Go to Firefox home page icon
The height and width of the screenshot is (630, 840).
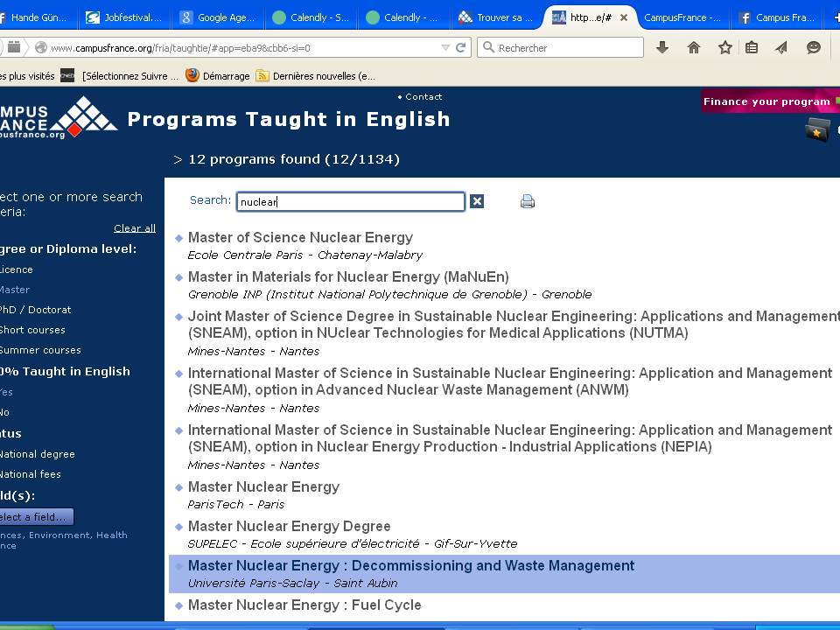tap(693, 47)
